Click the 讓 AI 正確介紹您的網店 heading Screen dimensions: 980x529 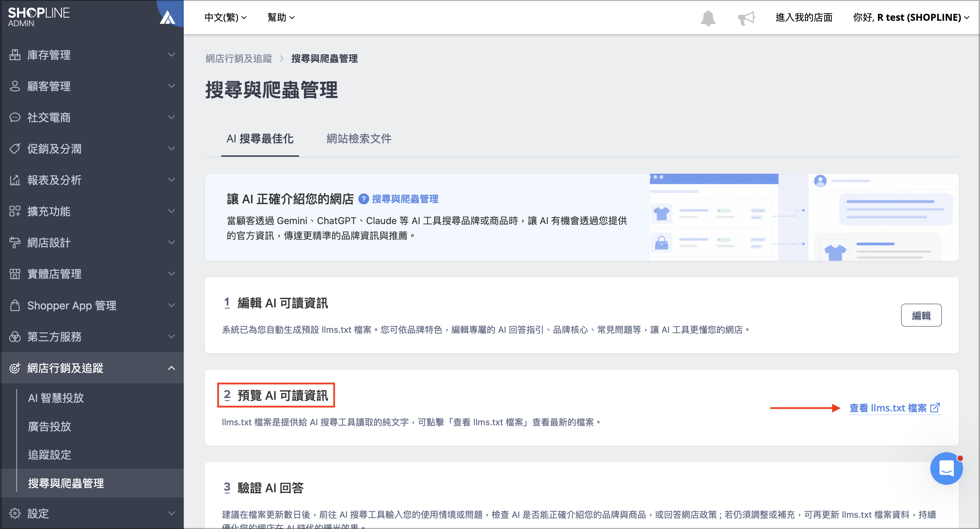point(290,199)
